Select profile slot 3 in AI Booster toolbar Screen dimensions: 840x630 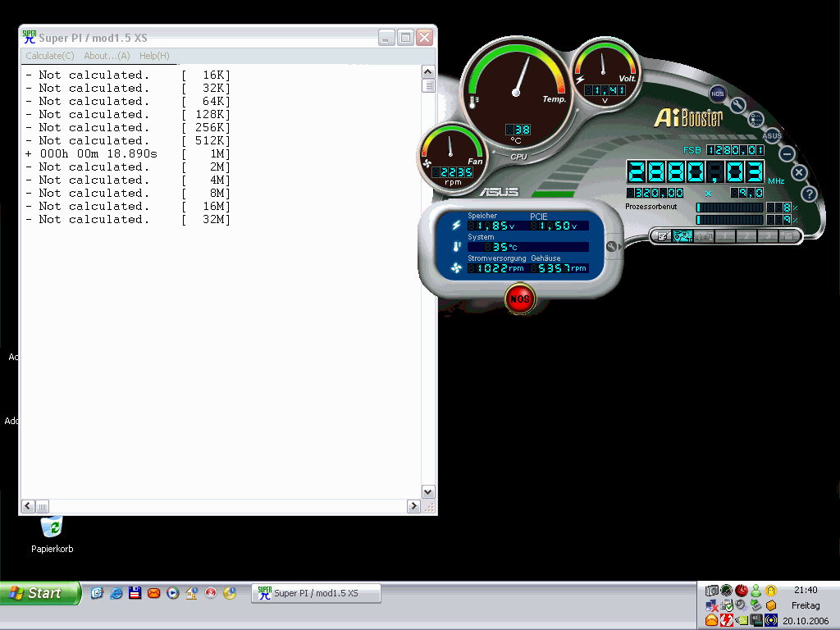click(x=768, y=235)
